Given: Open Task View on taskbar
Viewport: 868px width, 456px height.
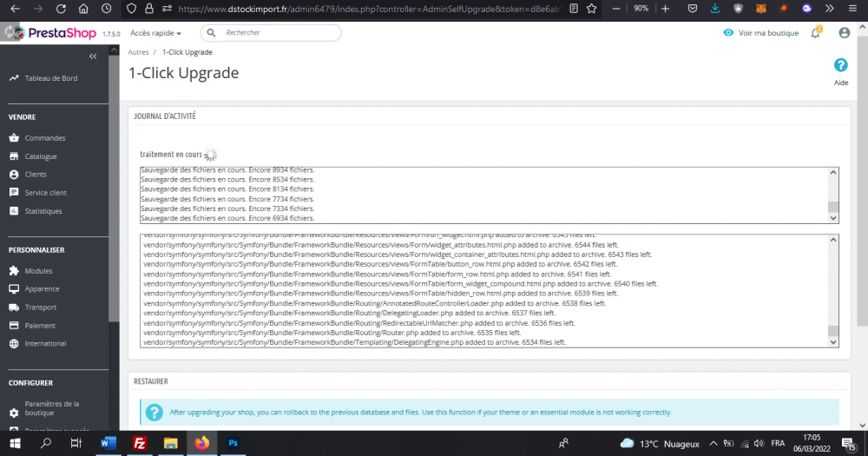Looking at the screenshot, I should [x=76, y=443].
